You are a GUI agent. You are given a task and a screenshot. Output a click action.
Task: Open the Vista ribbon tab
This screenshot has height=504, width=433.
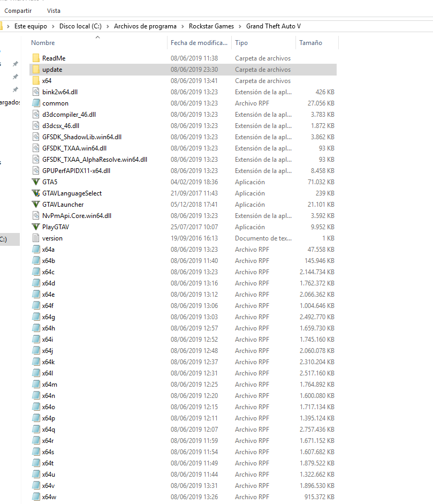coord(54,11)
